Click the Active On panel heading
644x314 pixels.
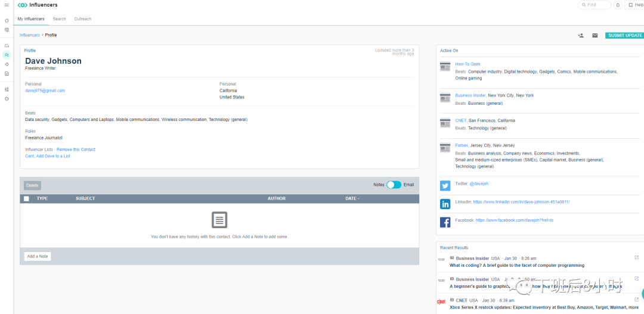tap(449, 51)
